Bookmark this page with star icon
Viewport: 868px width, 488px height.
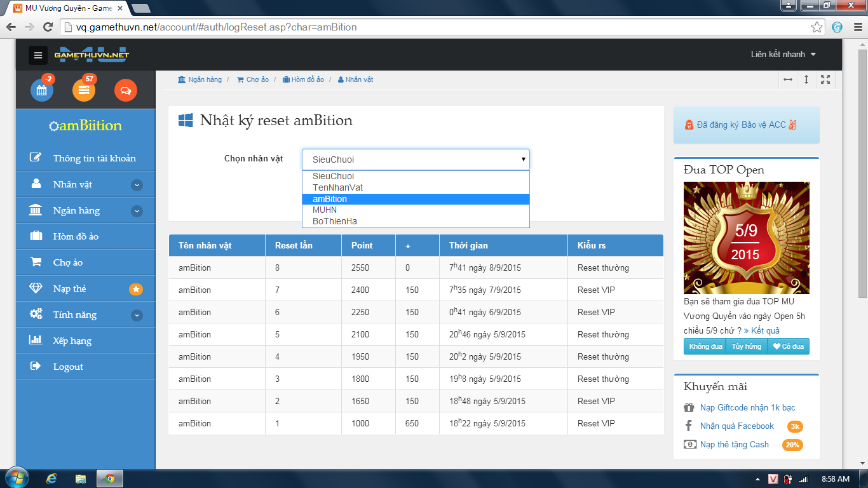point(817,27)
